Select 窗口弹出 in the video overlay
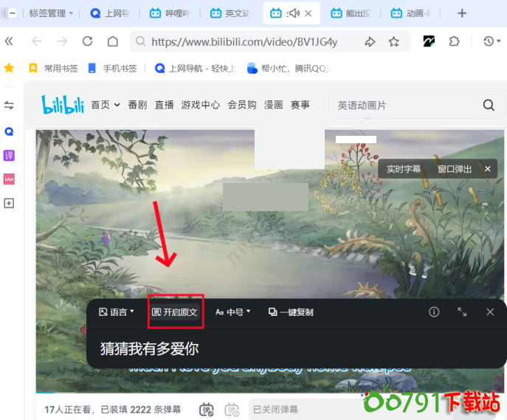This screenshot has height=420, width=507. click(455, 169)
